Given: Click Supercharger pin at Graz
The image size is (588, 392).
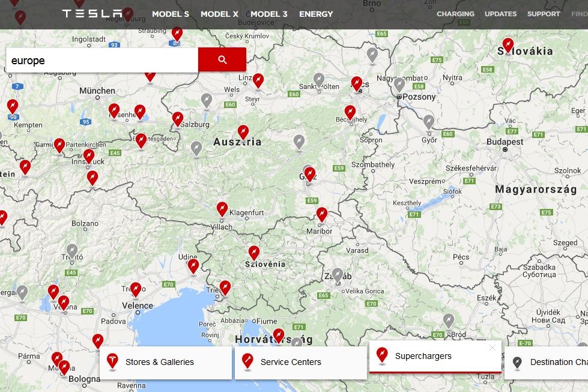Looking at the screenshot, I should 310,174.
